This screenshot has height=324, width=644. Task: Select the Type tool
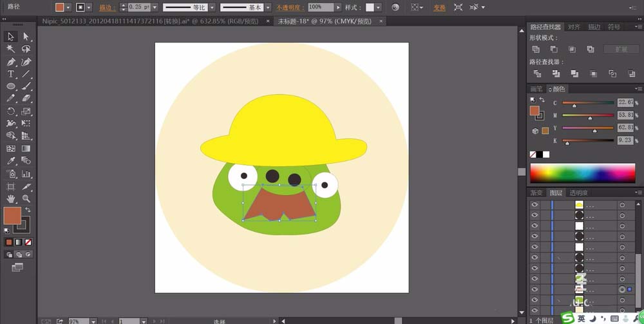pyautogui.click(x=11, y=74)
